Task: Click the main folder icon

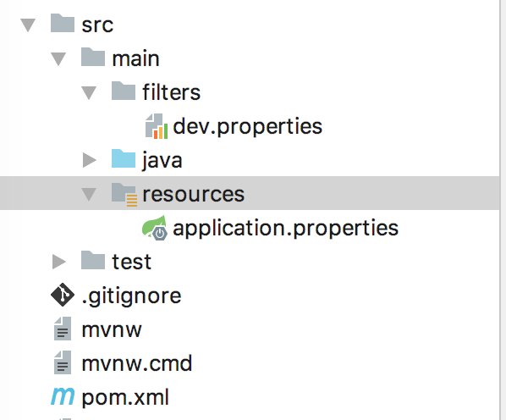Action: click(93, 57)
